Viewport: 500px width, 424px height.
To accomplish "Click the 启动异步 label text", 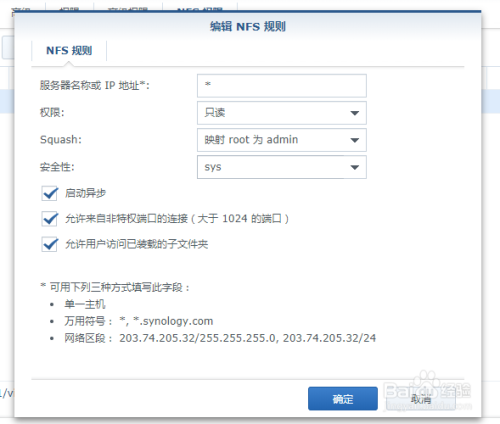I will pos(85,193).
